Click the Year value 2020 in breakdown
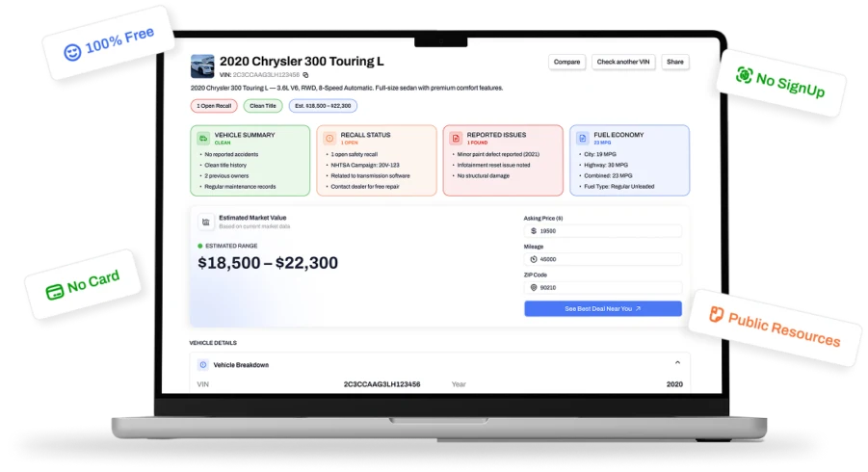 [x=674, y=384]
